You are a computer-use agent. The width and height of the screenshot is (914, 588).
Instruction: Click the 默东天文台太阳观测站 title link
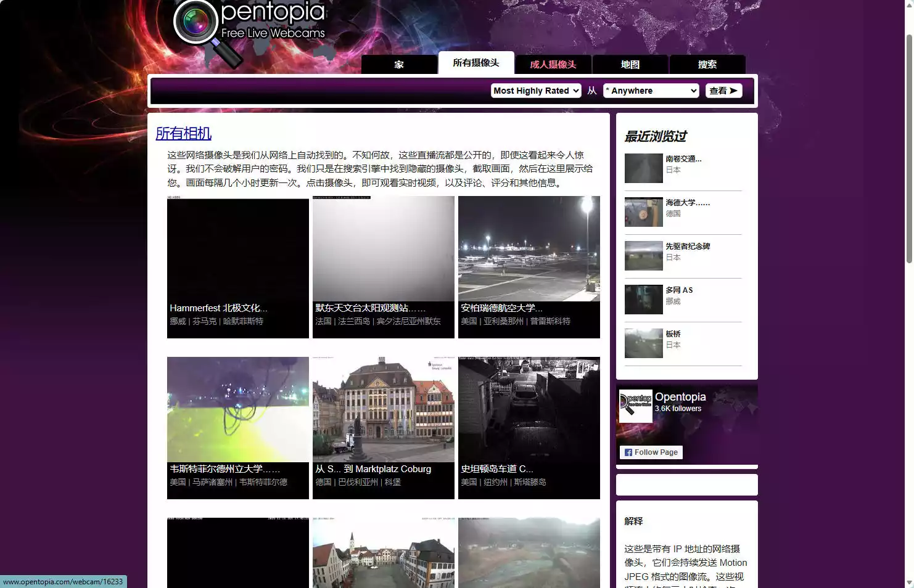(x=370, y=308)
